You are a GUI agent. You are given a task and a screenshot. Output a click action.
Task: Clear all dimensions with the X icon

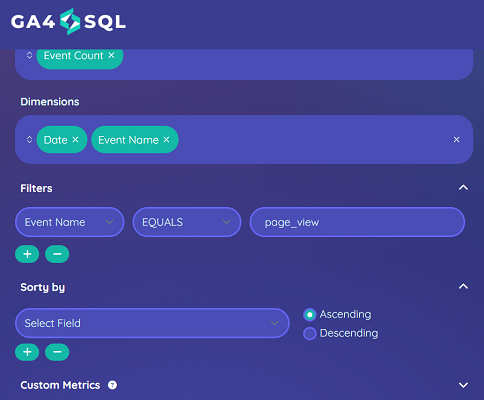coord(456,140)
